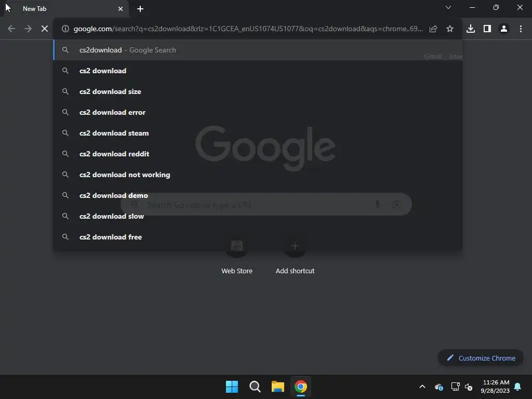Open the profile avatar menu
The height and width of the screenshot is (399, 532).
point(504,29)
